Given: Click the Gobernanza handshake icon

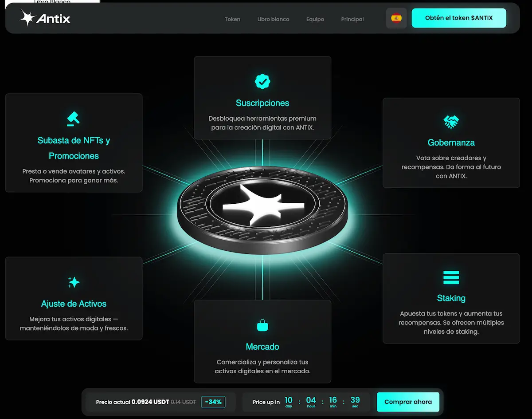Looking at the screenshot, I should coord(451,122).
